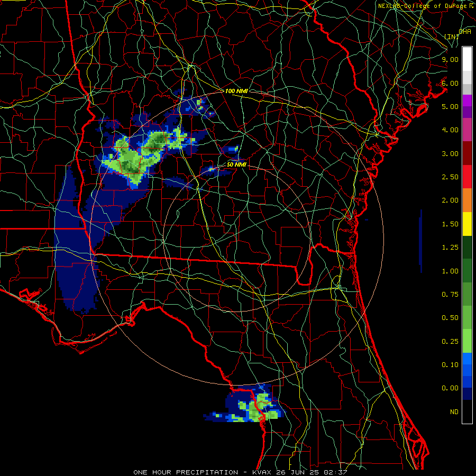The image size is (476, 476).
Task: Click the '2.00' legend value
Action: coord(450,200)
